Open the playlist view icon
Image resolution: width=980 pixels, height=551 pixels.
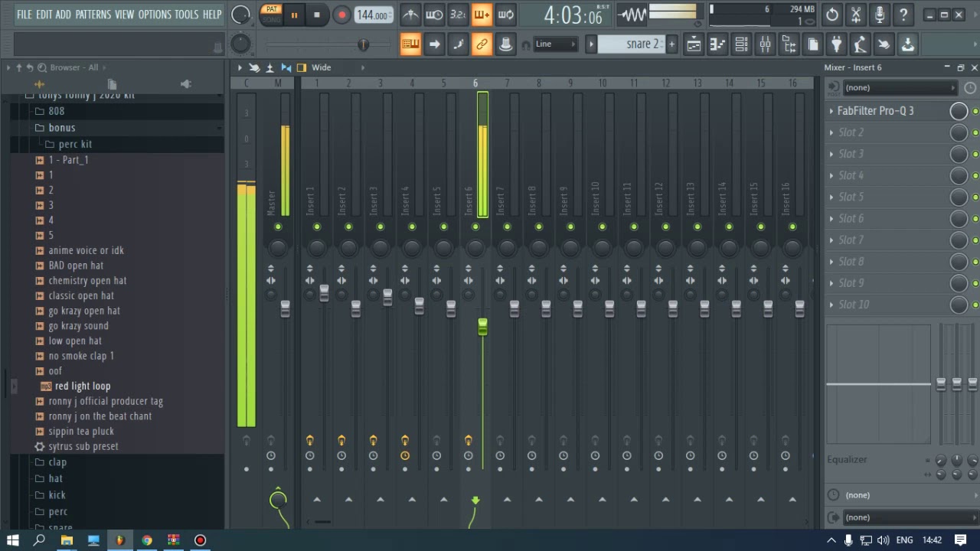click(x=694, y=44)
